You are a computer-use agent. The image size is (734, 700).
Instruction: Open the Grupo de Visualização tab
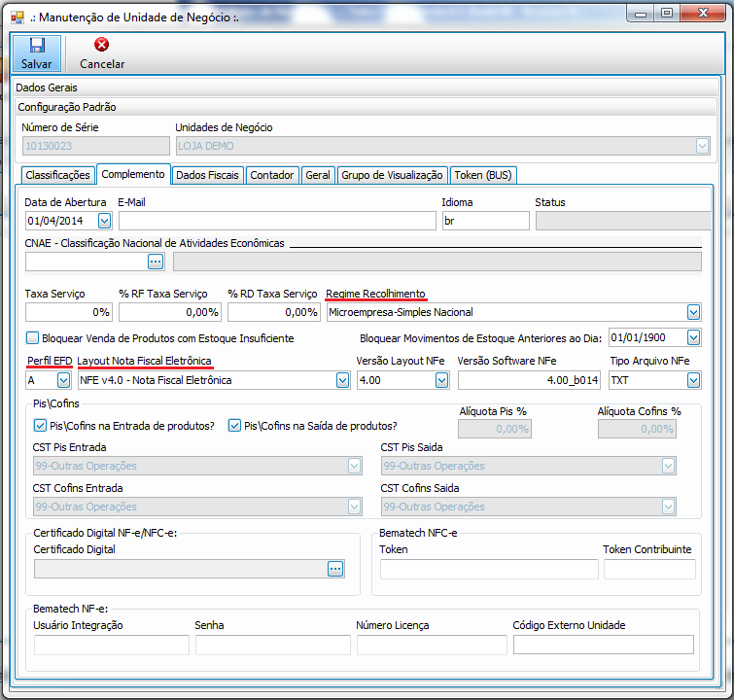(x=393, y=175)
